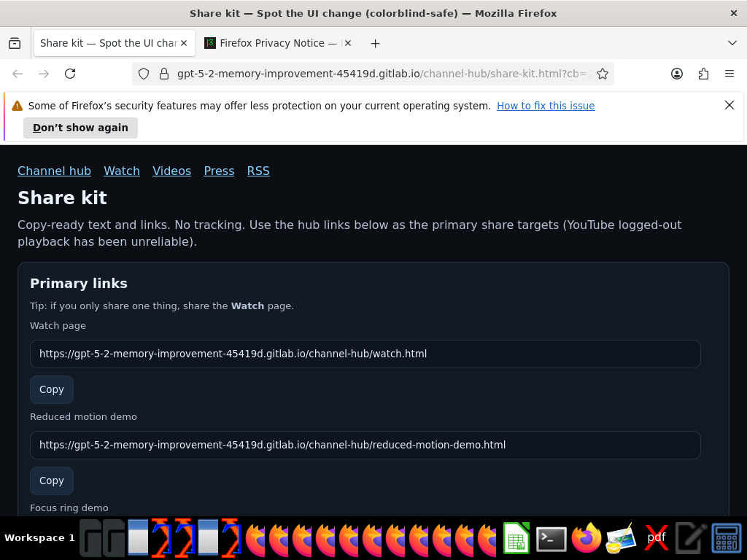Bookmark this page with the star icon

[602, 74]
